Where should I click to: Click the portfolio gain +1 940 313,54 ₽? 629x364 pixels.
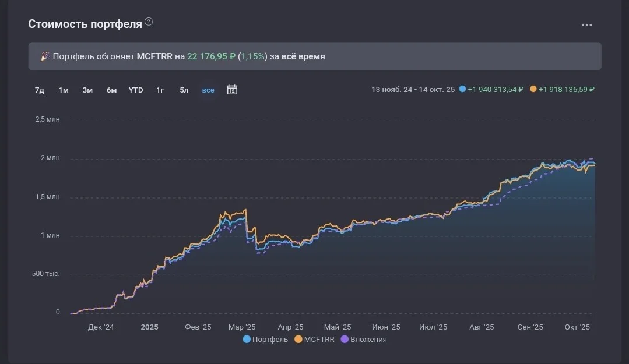(496, 89)
